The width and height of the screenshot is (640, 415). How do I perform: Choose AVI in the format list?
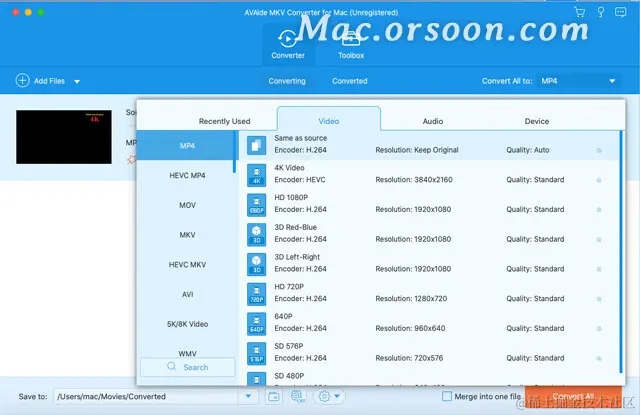[x=187, y=295]
